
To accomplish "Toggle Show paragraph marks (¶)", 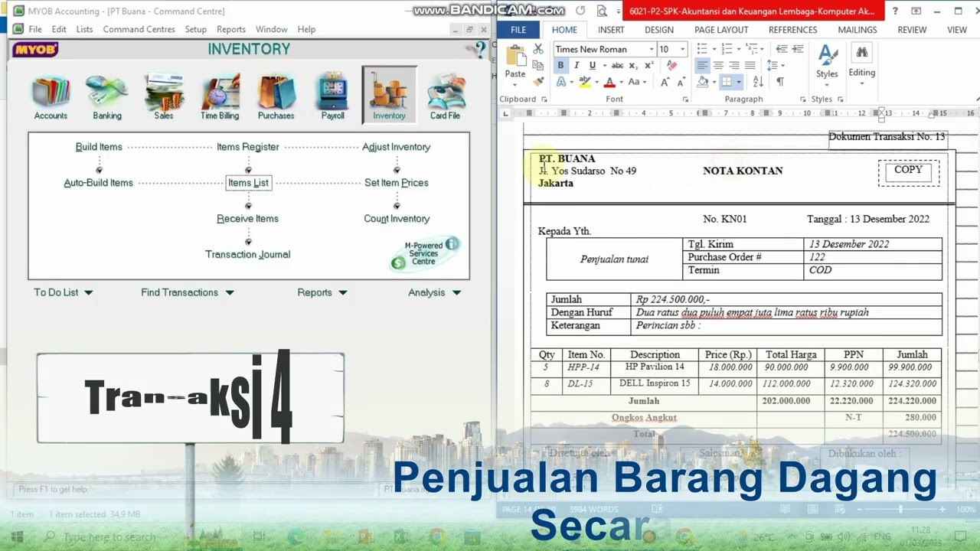I will (x=780, y=82).
